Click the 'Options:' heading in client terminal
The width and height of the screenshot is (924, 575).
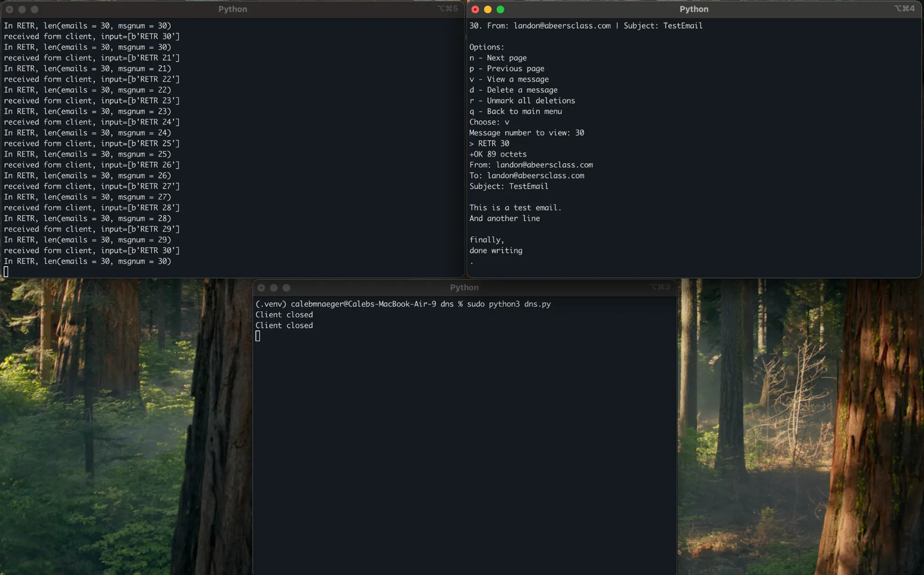click(x=487, y=47)
